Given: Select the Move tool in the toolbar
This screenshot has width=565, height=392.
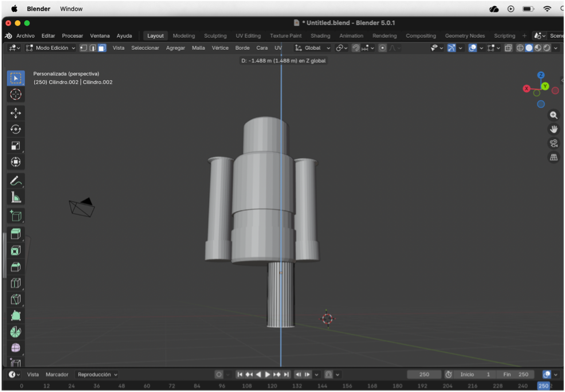Looking at the screenshot, I should (x=15, y=113).
